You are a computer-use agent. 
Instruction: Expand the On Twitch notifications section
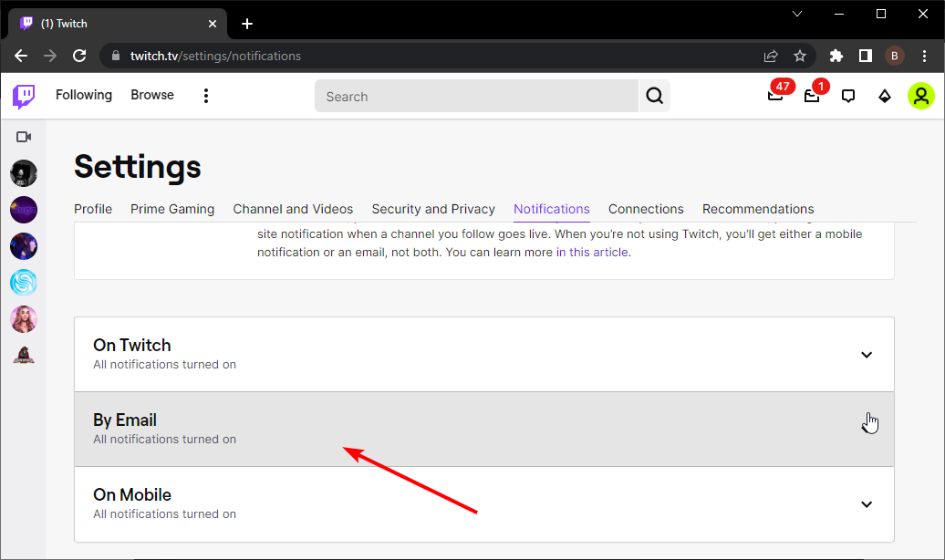pos(867,355)
